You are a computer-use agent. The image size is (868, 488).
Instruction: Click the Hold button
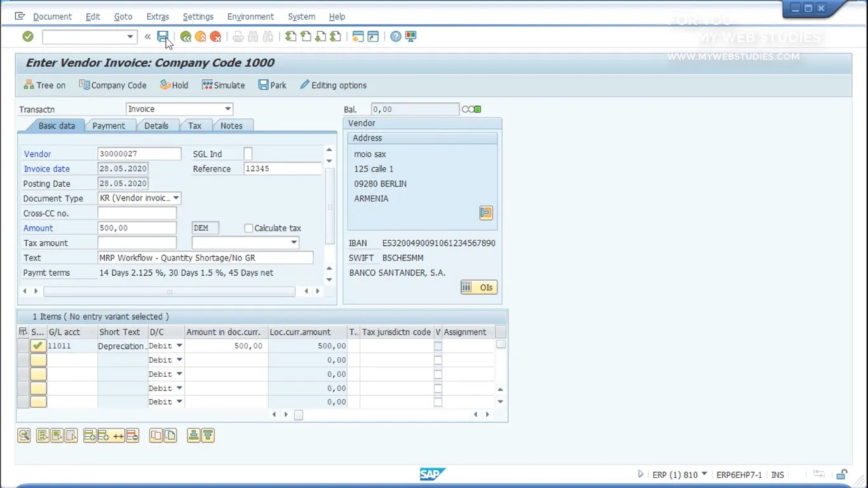174,85
